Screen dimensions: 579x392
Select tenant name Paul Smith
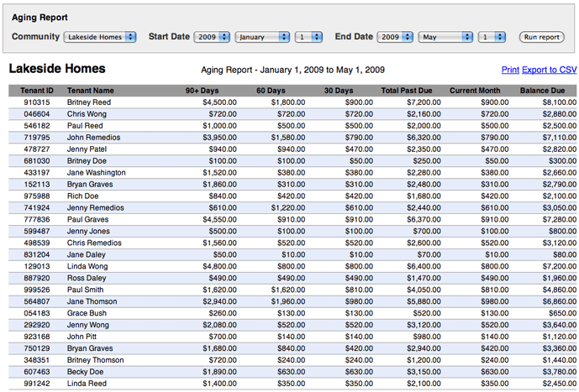point(86,290)
